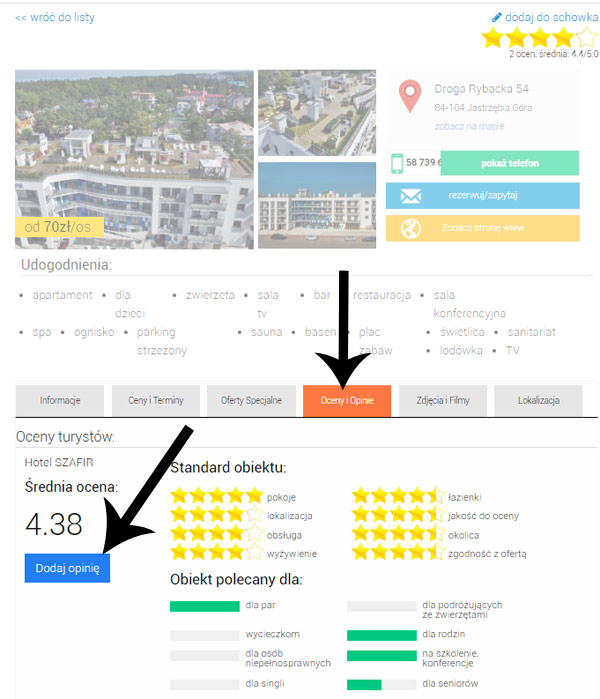This screenshot has height=699, width=600.
Task: Open the 'zobacz na mapie' link
Action: point(469,126)
